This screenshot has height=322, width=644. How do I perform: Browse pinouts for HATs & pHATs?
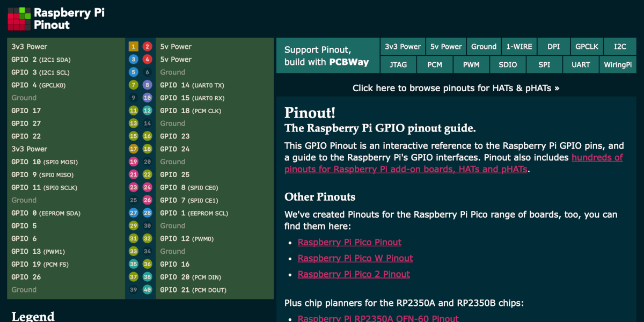click(x=456, y=88)
